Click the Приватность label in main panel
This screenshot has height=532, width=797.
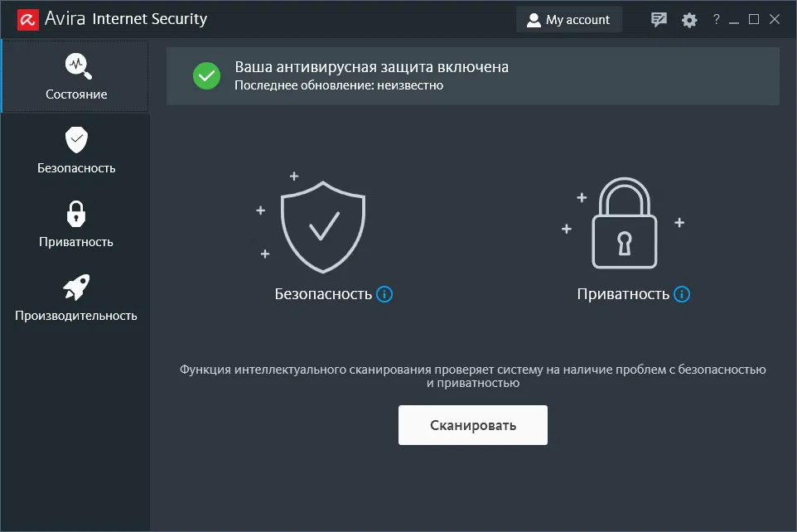[x=623, y=294]
